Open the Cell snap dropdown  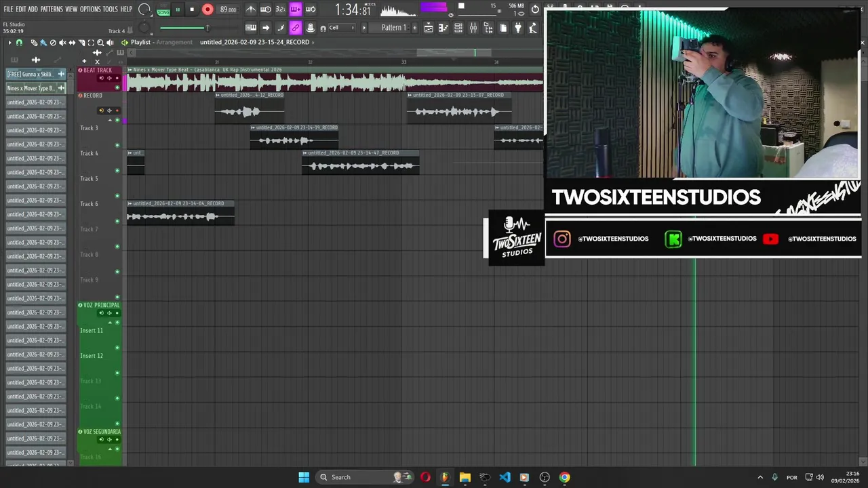(342, 28)
